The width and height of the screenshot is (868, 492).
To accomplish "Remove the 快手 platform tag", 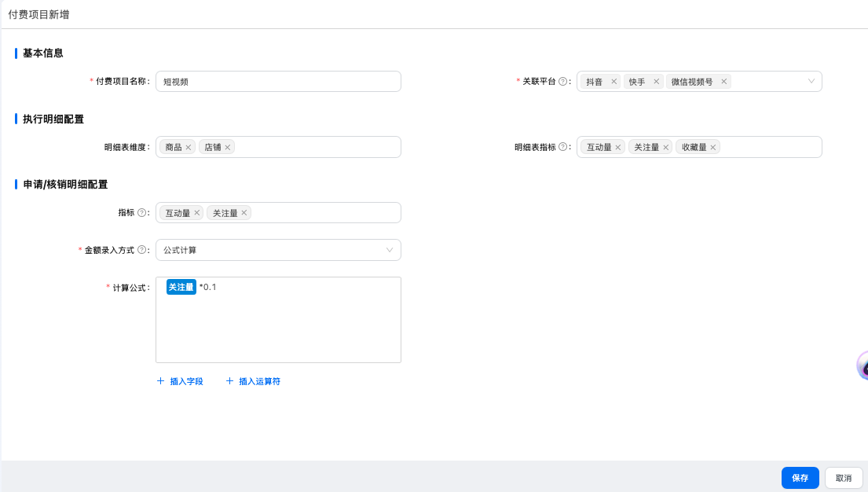I will pyautogui.click(x=657, y=82).
